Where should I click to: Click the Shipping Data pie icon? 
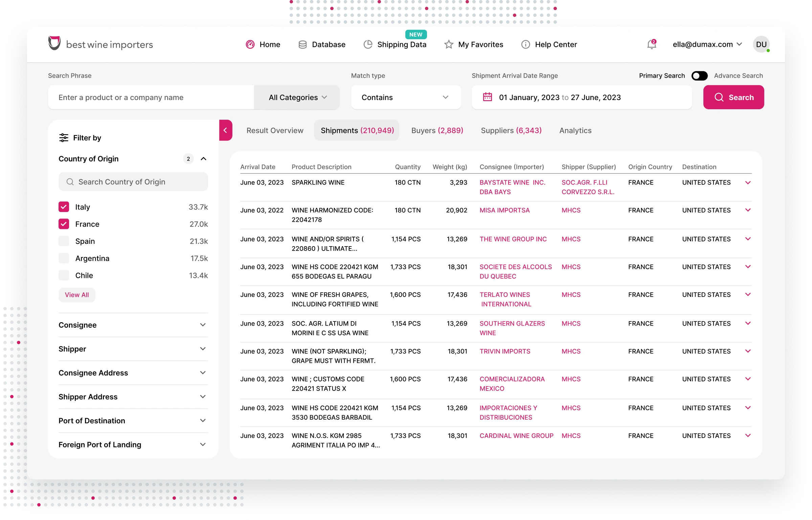coord(368,45)
